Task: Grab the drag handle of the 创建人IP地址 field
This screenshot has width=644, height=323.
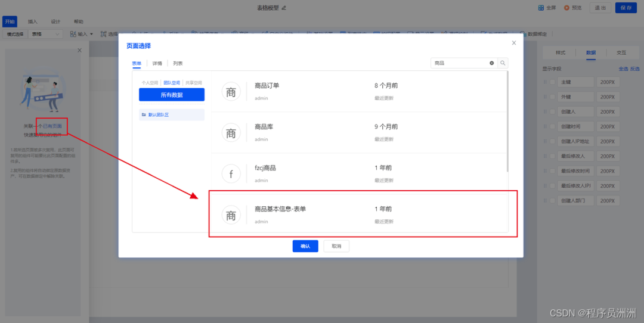Action: click(x=545, y=141)
